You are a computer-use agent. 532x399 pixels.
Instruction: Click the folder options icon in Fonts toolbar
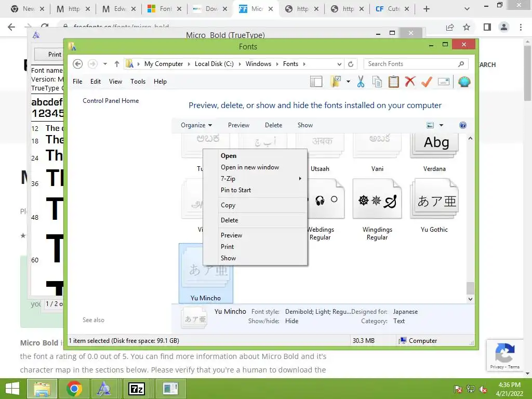coord(336,82)
